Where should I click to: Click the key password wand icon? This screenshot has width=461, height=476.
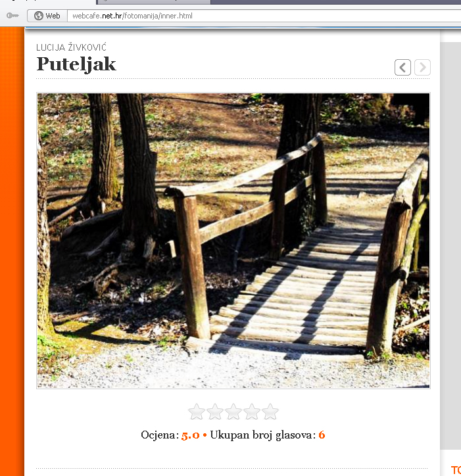(12, 16)
